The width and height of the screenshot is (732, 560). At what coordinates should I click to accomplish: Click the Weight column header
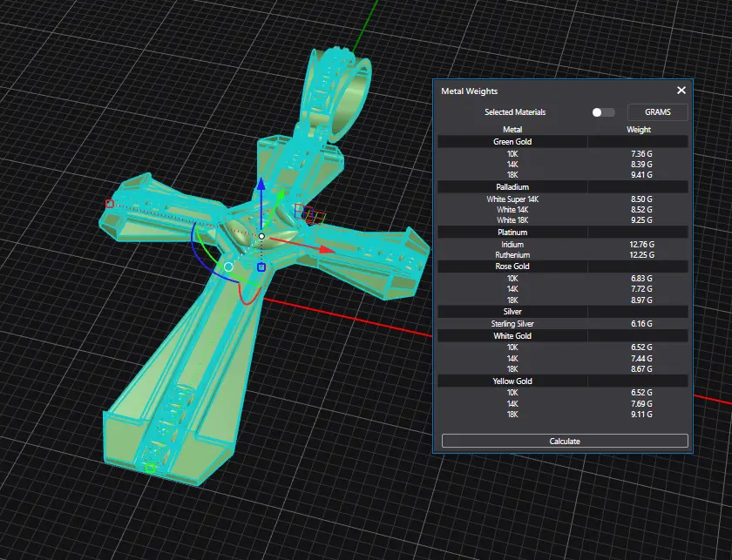point(638,130)
